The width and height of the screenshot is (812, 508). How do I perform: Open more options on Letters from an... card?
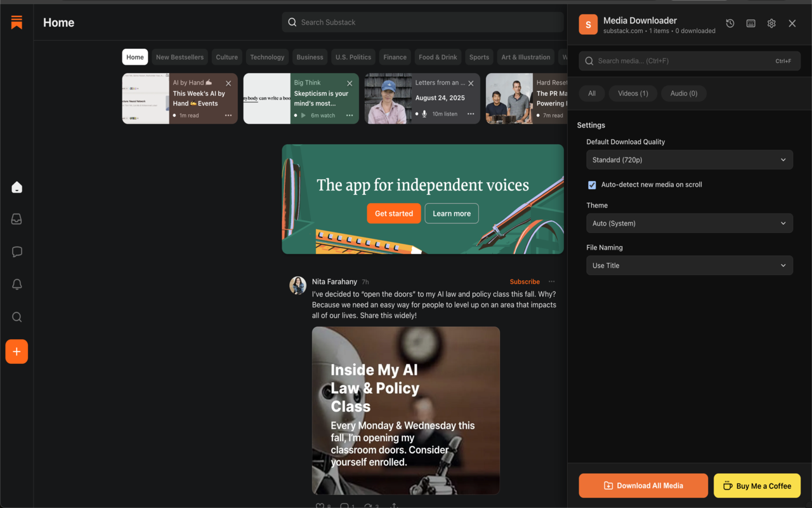point(471,114)
